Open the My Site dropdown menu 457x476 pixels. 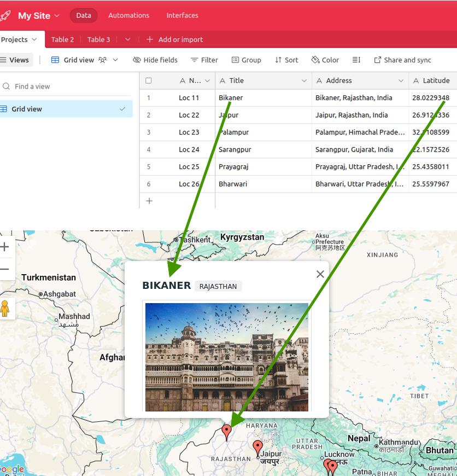(38, 15)
